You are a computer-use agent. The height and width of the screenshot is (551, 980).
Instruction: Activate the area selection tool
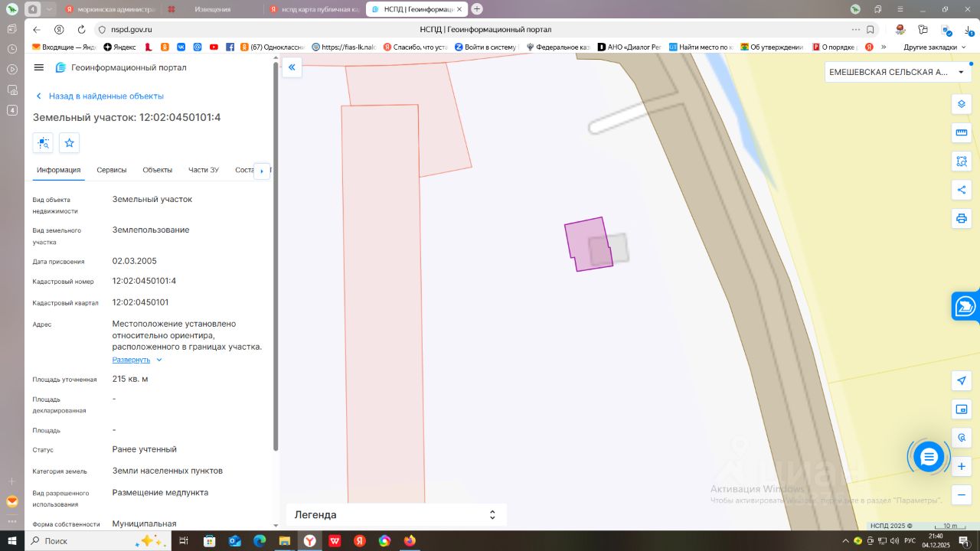coord(962,161)
